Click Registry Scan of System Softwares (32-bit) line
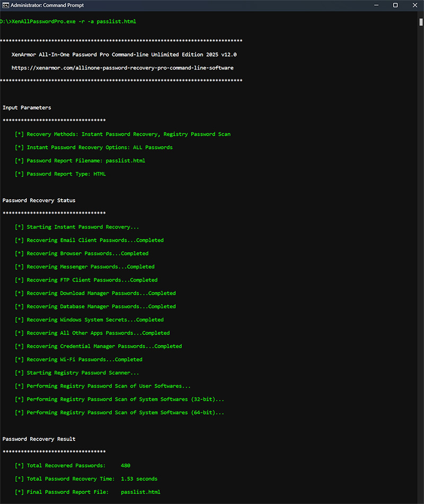Image resolution: width=424 pixels, height=504 pixels. tap(120, 399)
